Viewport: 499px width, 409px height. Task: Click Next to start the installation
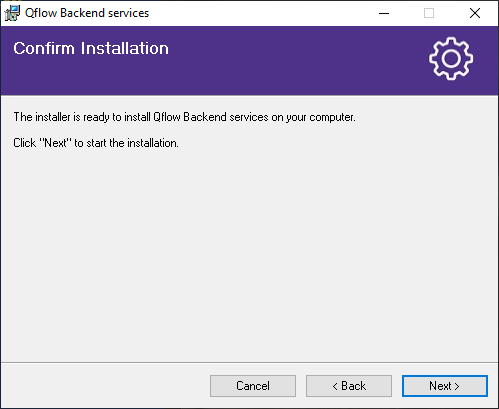(x=445, y=386)
